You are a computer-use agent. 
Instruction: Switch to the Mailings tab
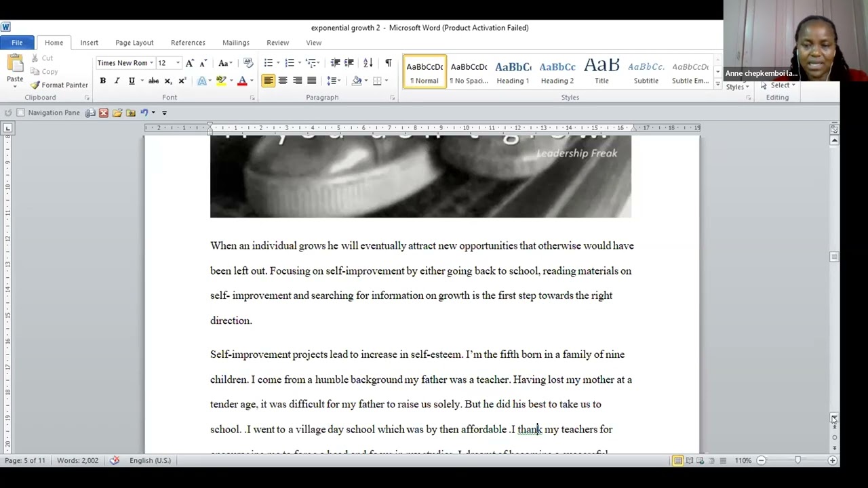pos(236,43)
